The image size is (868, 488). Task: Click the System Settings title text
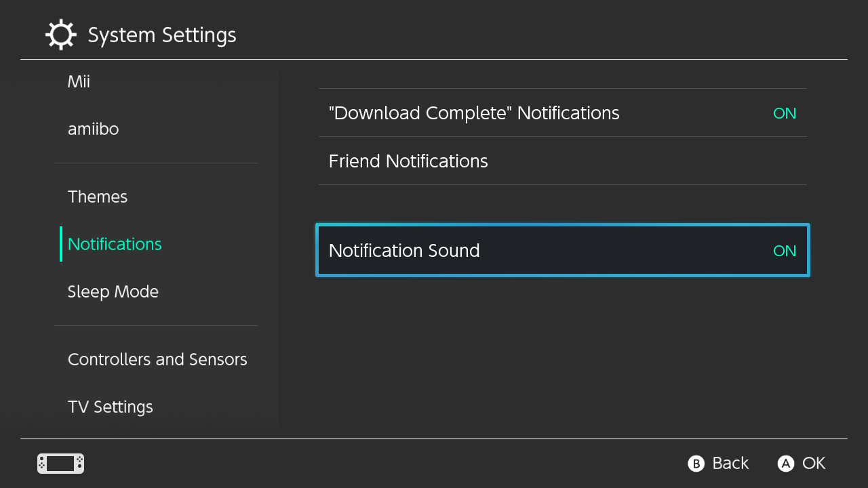(x=162, y=35)
